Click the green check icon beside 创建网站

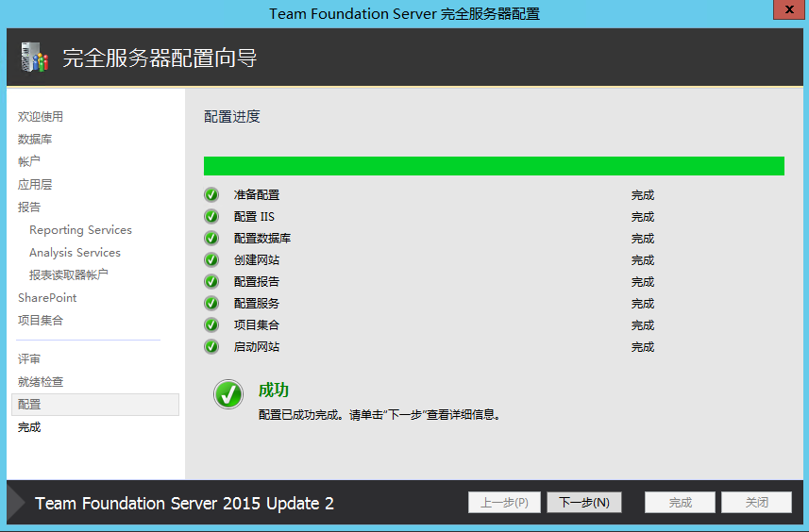(211, 259)
